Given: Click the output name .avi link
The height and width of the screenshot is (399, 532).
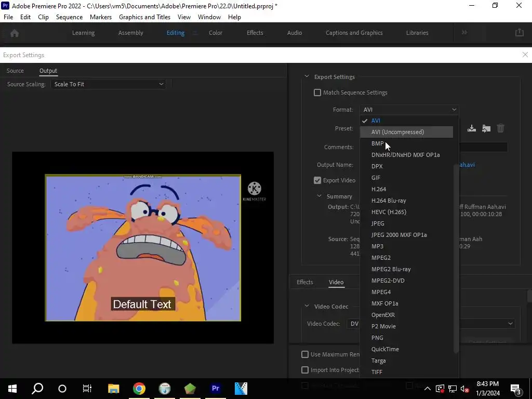Looking at the screenshot, I should click(x=467, y=165).
